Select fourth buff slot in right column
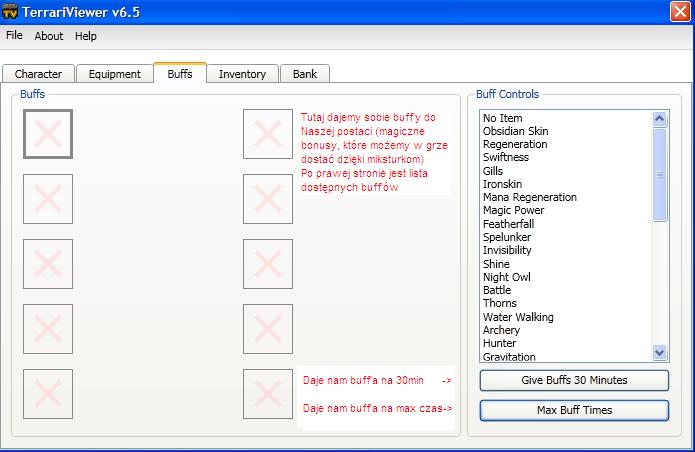 [268, 329]
